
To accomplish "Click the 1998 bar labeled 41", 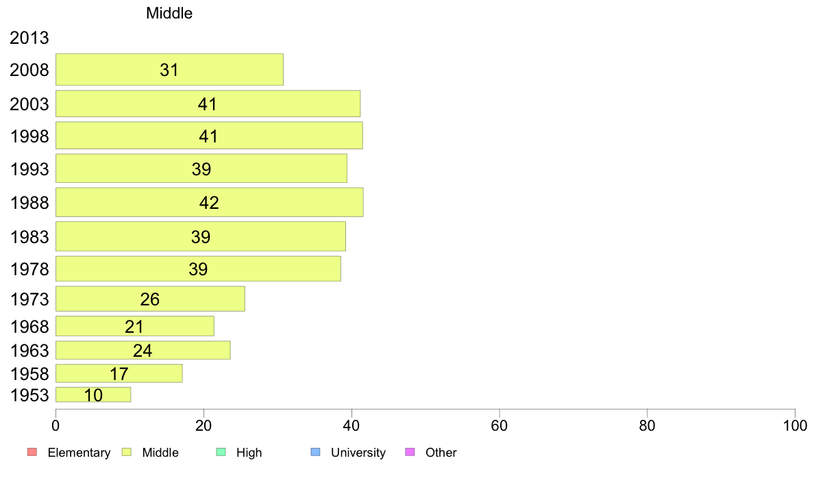I will pos(209,136).
